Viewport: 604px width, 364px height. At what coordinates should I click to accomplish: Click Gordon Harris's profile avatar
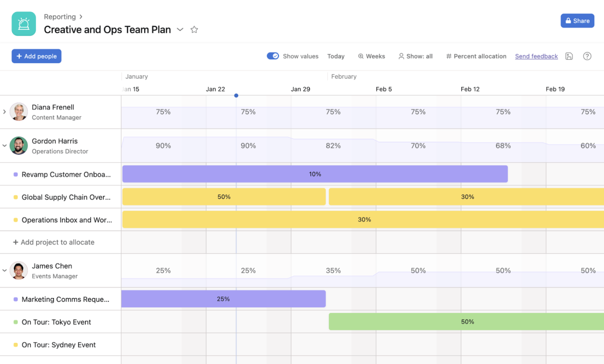(19, 146)
